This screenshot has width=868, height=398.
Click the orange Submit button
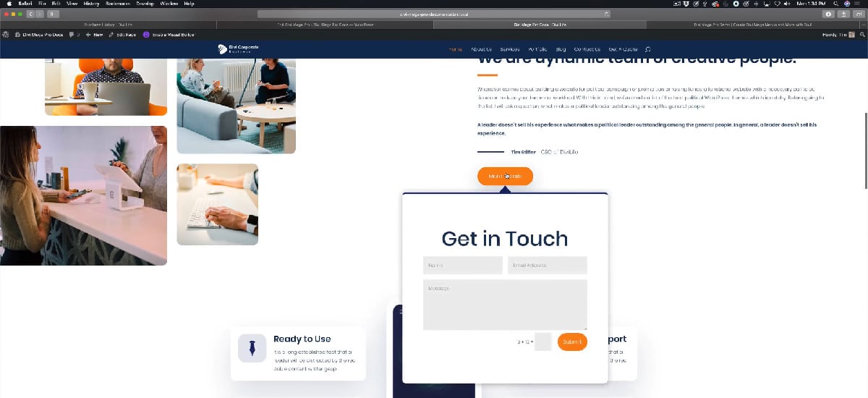coord(571,342)
